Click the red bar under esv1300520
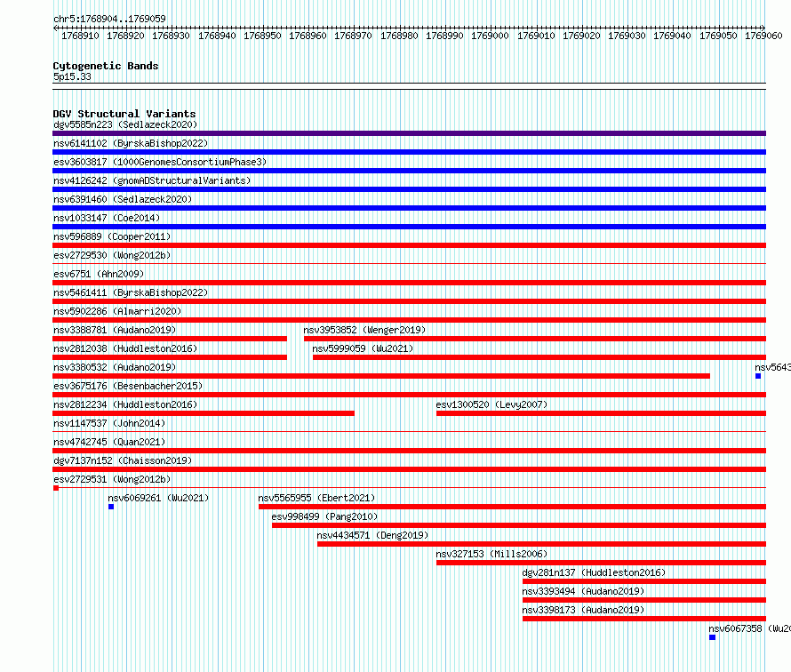Viewport: 791px width, 672px height. pos(602,413)
